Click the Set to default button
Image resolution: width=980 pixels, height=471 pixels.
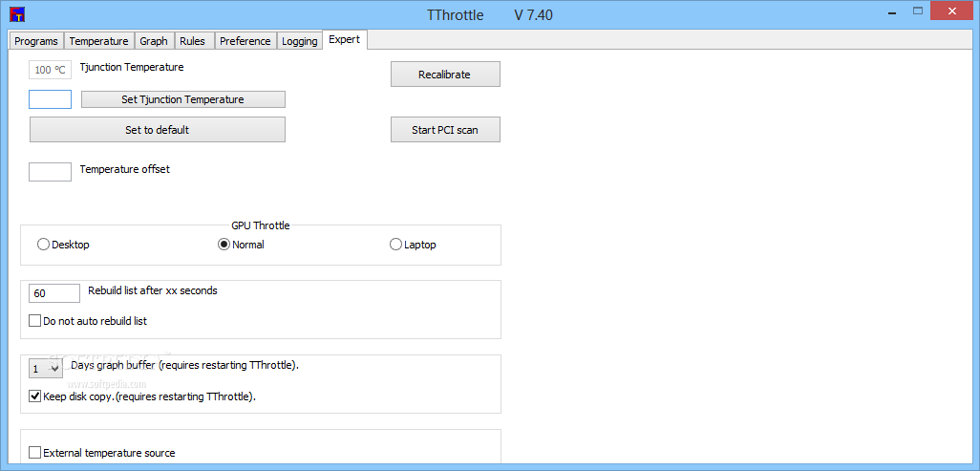pyautogui.click(x=158, y=130)
